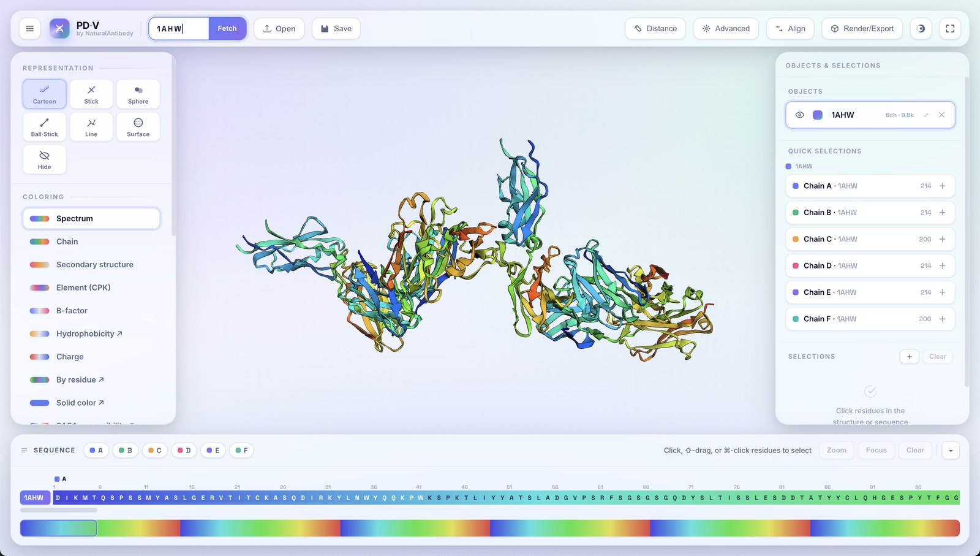980x556 pixels.
Task: Toggle the dark mode theme button
Action: tap(921, 28)
